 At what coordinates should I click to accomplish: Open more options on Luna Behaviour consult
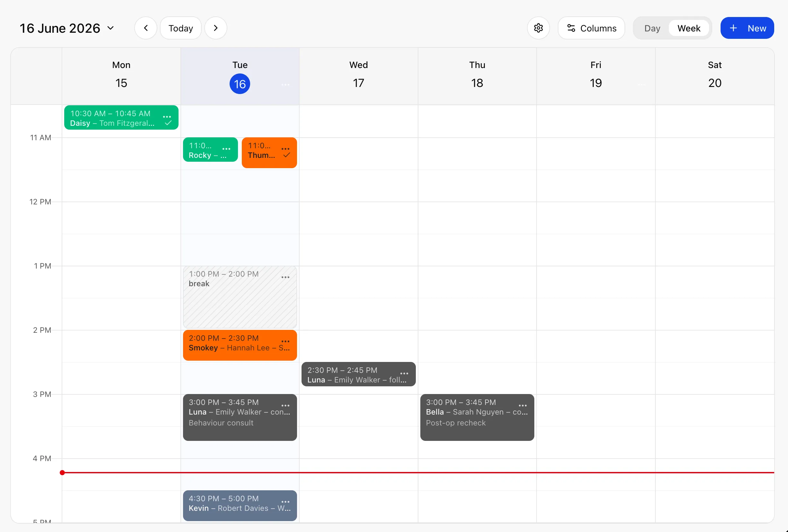(285, 406)
